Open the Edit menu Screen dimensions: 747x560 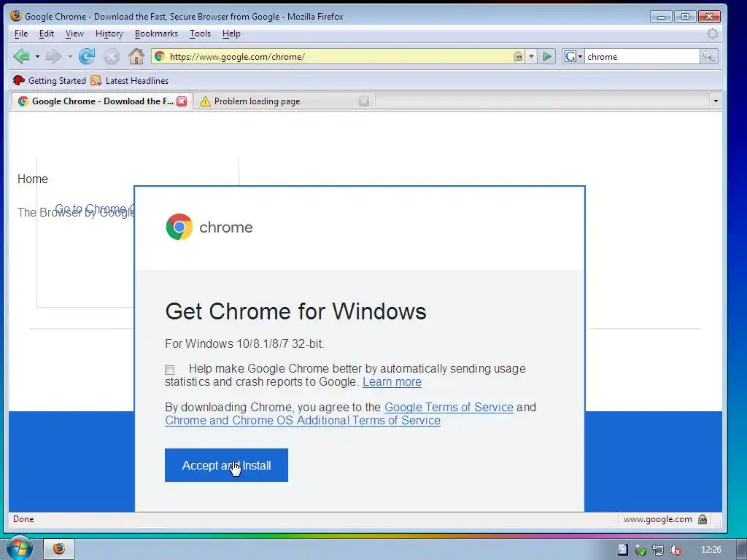pos(46,34)
